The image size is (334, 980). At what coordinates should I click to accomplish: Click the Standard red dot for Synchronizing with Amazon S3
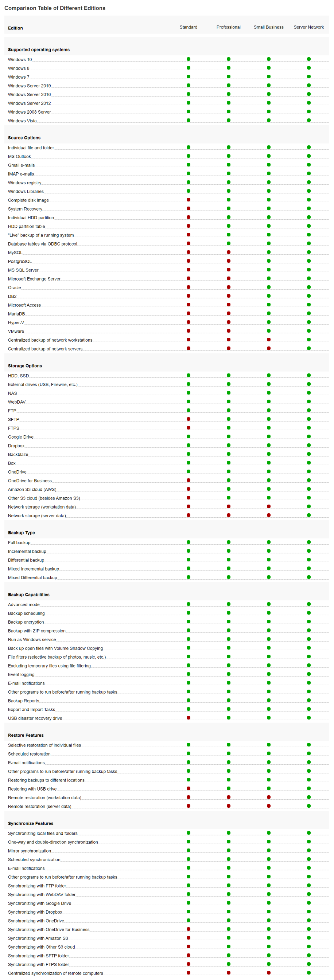189,938
